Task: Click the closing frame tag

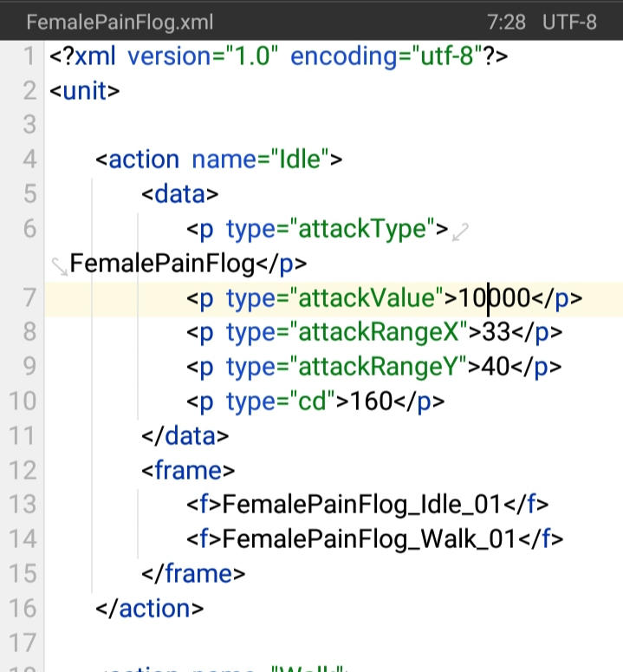Action: point(193,573)
